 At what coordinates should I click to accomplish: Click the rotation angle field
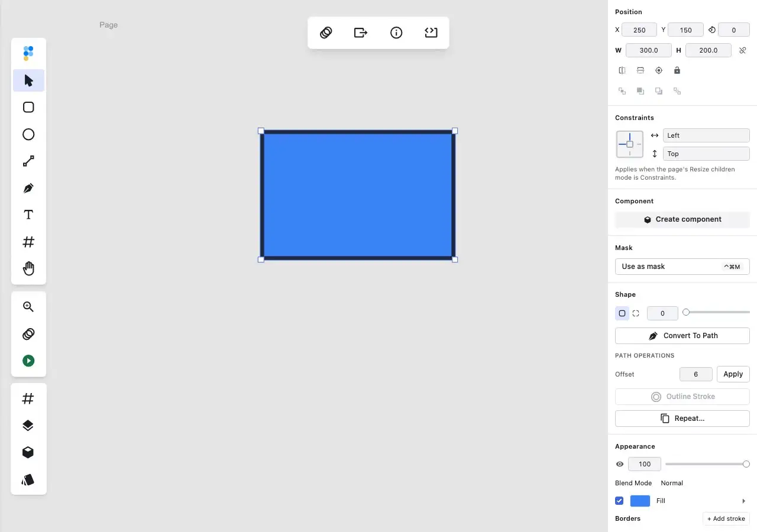pyautogui.click(x=734, y=30)
